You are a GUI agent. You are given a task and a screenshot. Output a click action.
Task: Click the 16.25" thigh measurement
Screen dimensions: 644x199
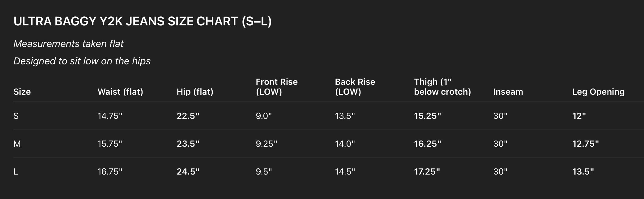coord(427,144)
